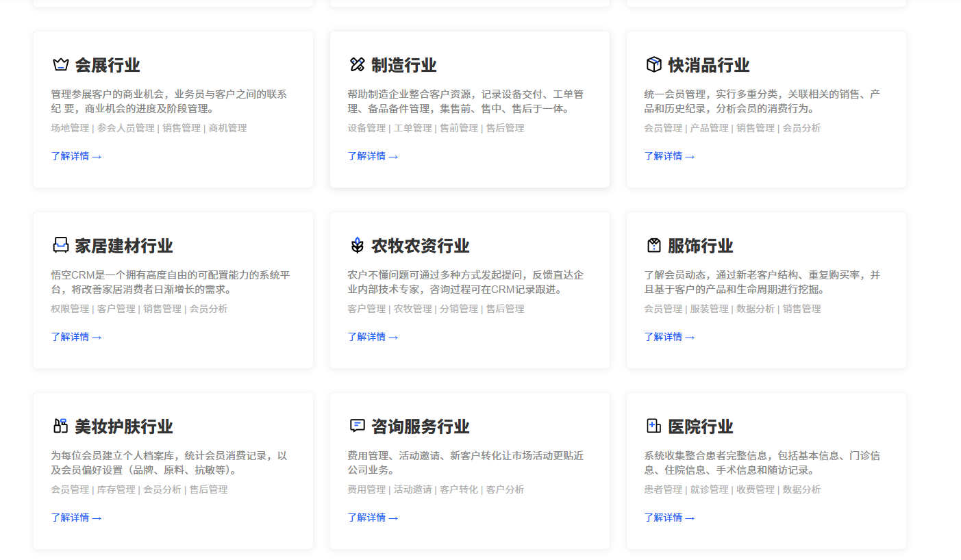Open 了解详情 link under 家居建材行业
961x560 pixels.
point(77,337)
